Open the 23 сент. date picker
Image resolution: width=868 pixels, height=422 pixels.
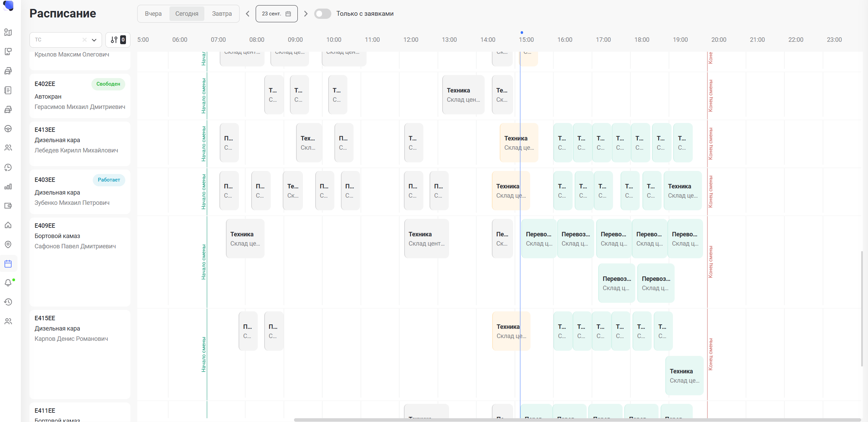tap(277, 14)
